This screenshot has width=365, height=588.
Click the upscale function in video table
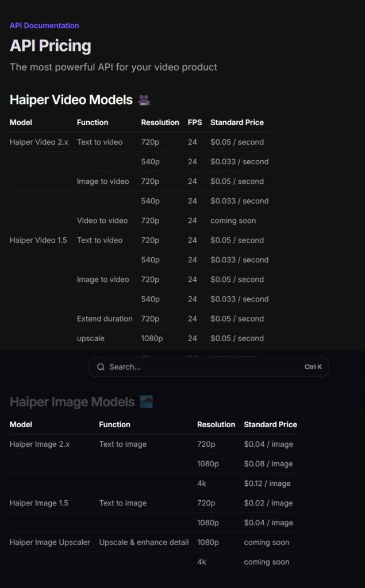coord(91,338)
